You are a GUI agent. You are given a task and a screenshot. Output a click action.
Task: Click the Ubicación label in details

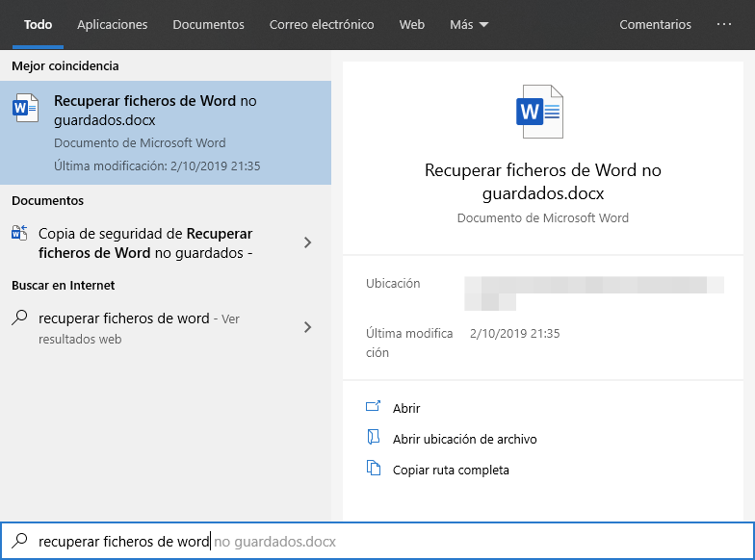393,283
